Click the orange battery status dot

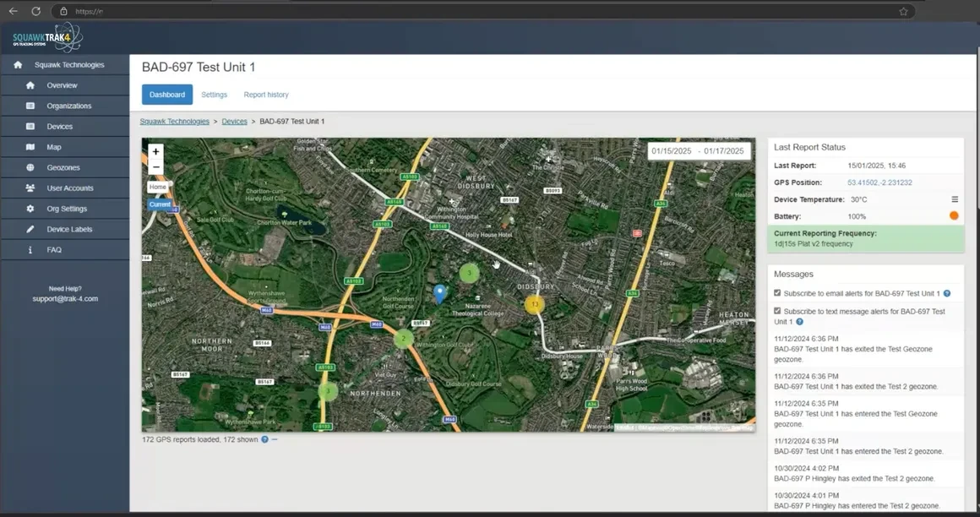pos(954,215)
